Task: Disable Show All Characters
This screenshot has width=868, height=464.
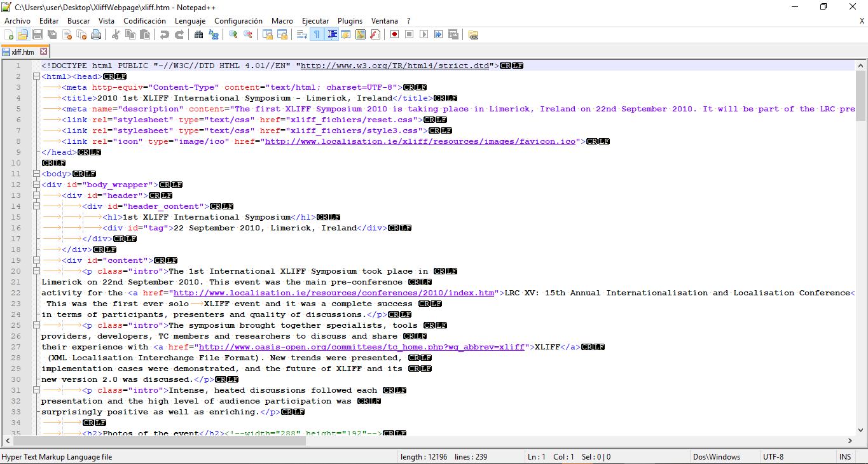Action: tap(317, 34)
